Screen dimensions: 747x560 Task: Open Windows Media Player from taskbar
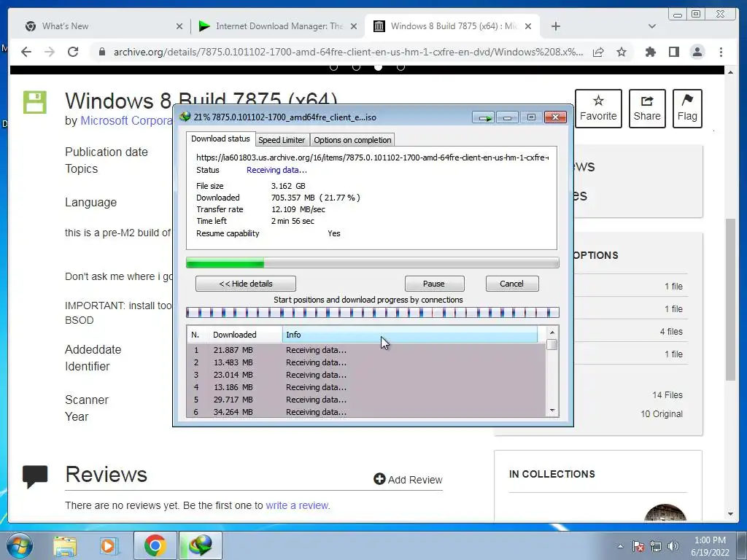click(x=109, y=545)
